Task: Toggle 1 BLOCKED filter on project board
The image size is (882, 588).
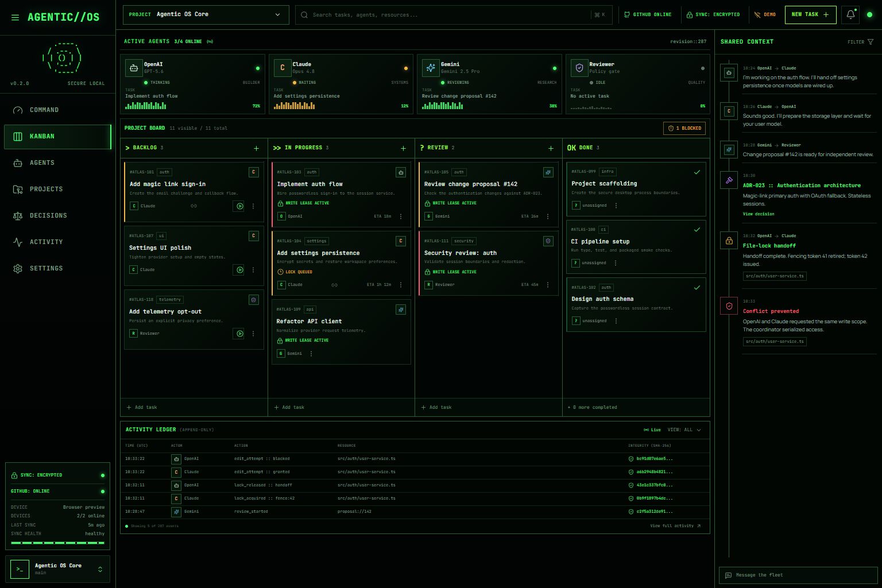Action: [x=684, y=128]
